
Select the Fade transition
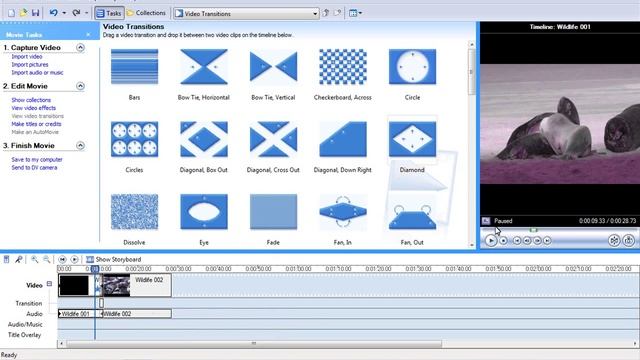273,212
